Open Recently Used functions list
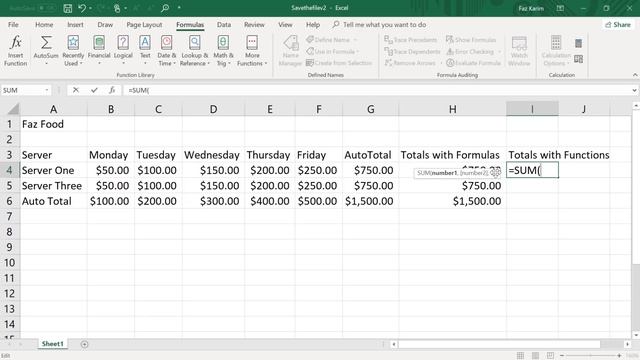The width and height of the screenshot is (640, 360). [73, 51]
